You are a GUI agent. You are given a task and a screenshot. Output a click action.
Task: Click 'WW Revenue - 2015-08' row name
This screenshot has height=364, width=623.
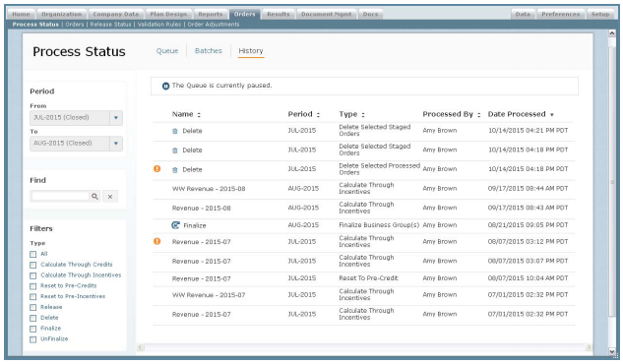[x=209, y=189]
